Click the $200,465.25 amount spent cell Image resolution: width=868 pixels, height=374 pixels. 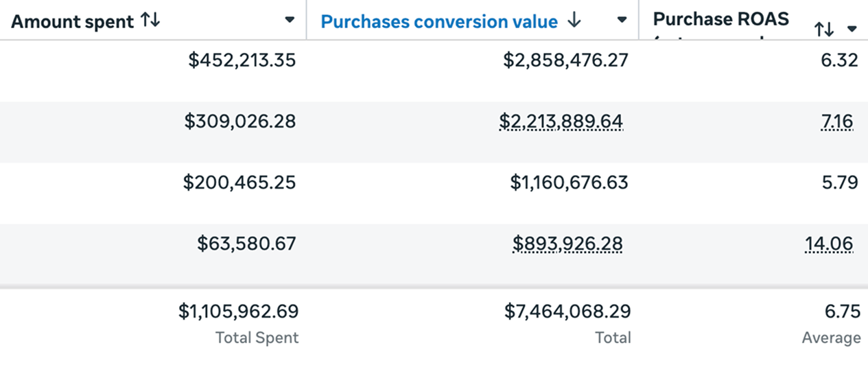click(239, 183)
